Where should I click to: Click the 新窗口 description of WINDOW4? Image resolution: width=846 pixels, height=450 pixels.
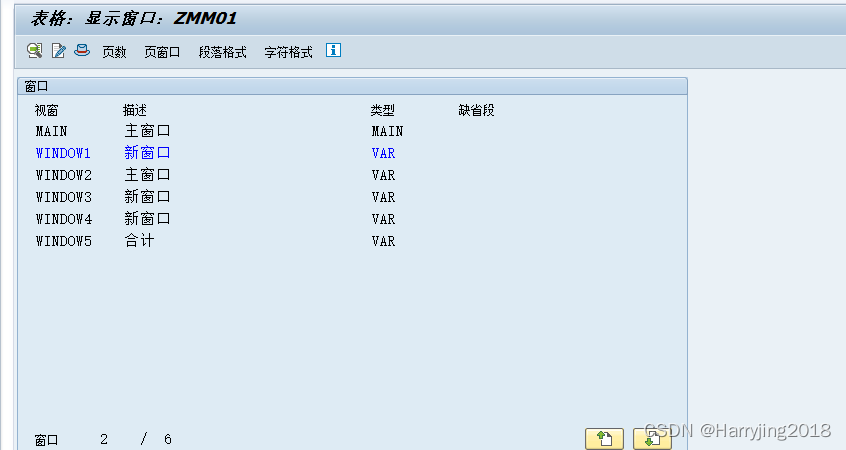(x=147, y=219)
